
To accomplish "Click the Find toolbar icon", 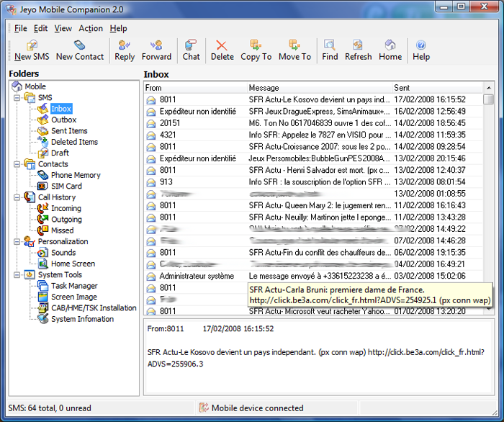I will [x=330, y=45].
